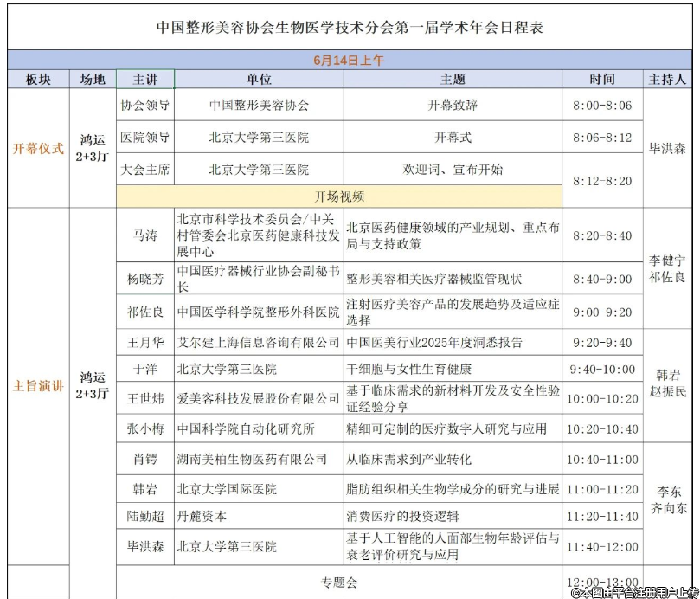700x599 pixels.
Task: Select the 6月14日上午 date header row
Action: (350, 61)
